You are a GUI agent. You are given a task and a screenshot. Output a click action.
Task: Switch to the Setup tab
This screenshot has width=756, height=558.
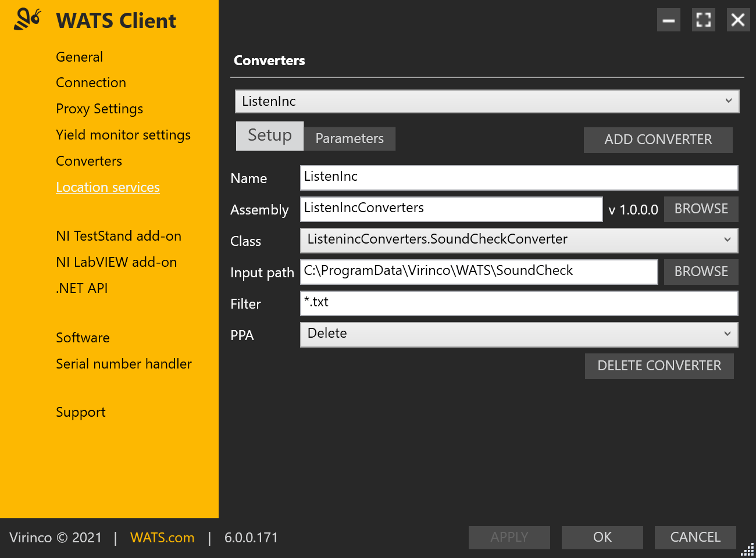click(270, 135)
